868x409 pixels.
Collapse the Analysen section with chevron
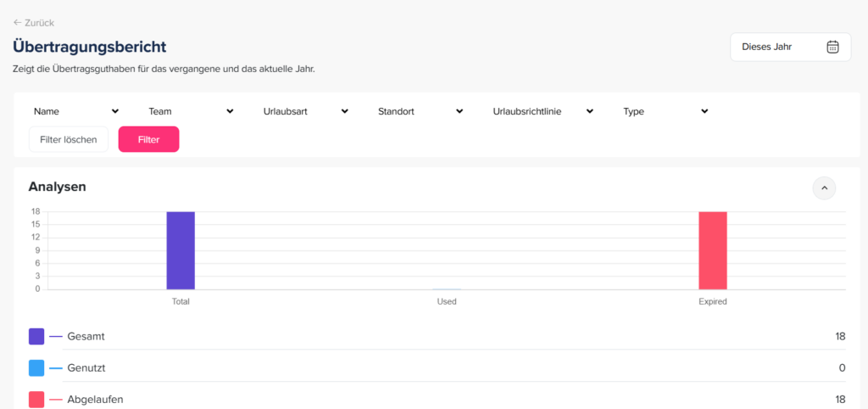pyautogui.click(x=824, y=188)
